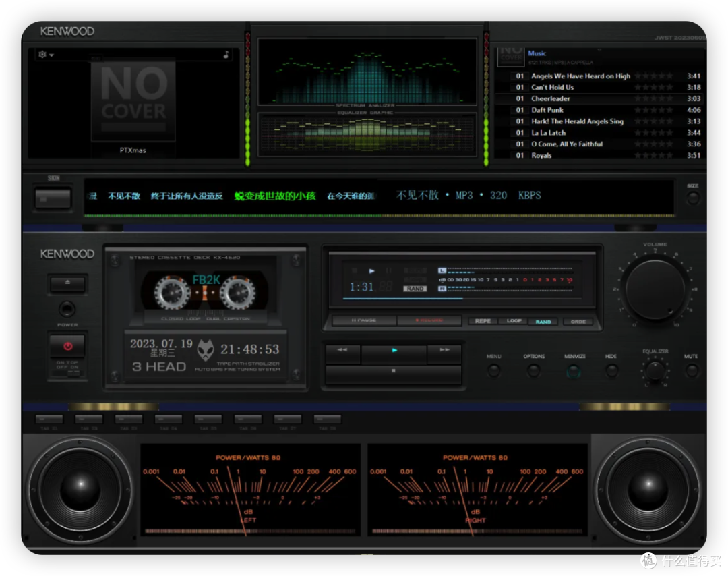Click the LEFT power watts VU meter
The height and width of the screenshot is (576, 728).
(250, 490)
